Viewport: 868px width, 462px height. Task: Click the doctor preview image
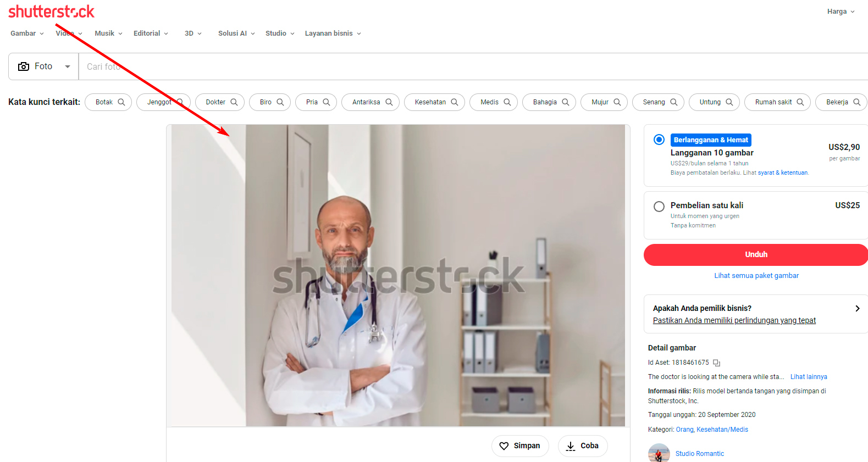tap(398, 275)
